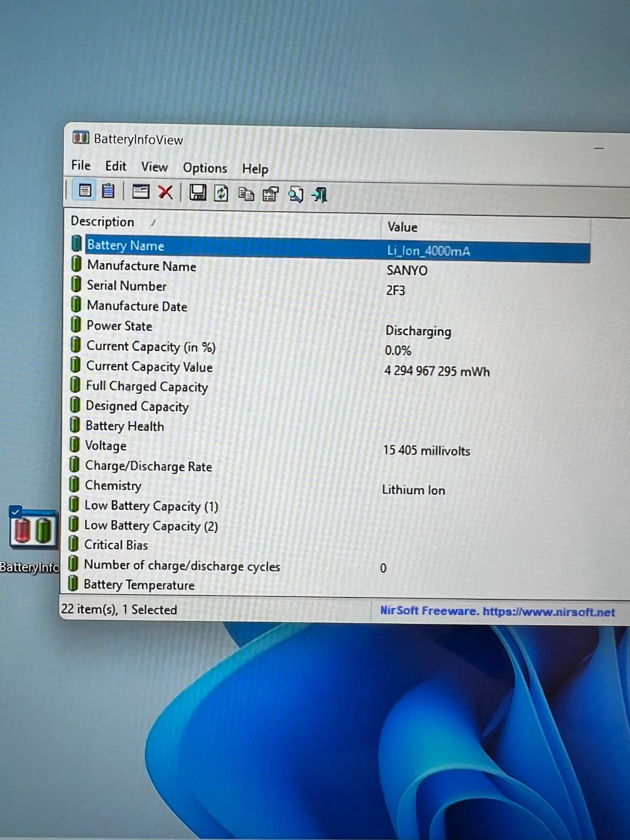Click the battery icon beside Designed Capacity
This screenshot has height=840, width=630.
click(x=75, y=404)
